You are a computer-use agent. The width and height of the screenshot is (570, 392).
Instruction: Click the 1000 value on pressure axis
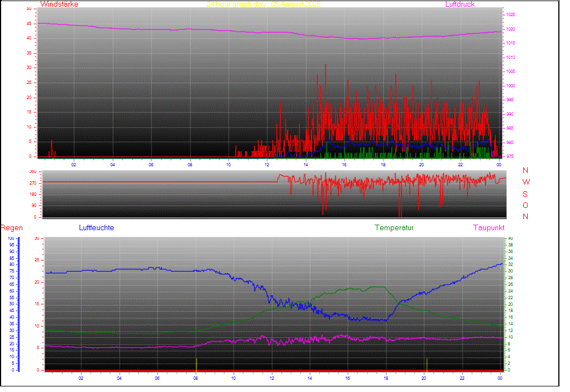(510, 86)
